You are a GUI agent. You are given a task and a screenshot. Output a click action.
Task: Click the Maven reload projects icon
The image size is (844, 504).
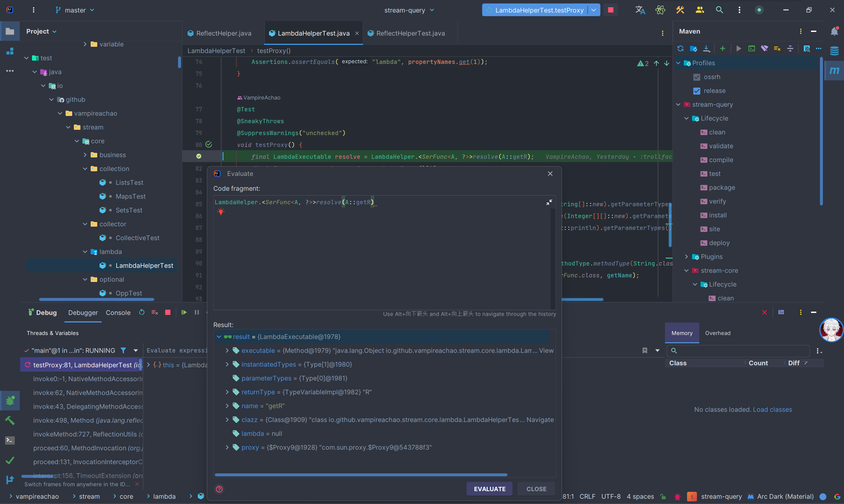tap(680, 48)
